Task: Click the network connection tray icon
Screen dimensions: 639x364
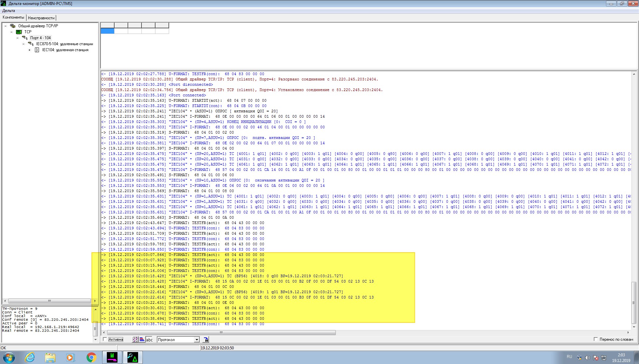Action: 603,358
